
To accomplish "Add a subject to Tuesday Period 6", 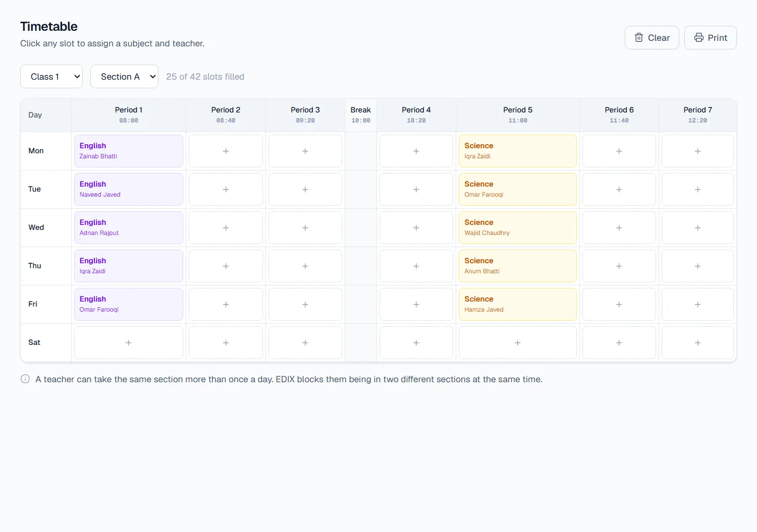I will [x=619, y=189].
